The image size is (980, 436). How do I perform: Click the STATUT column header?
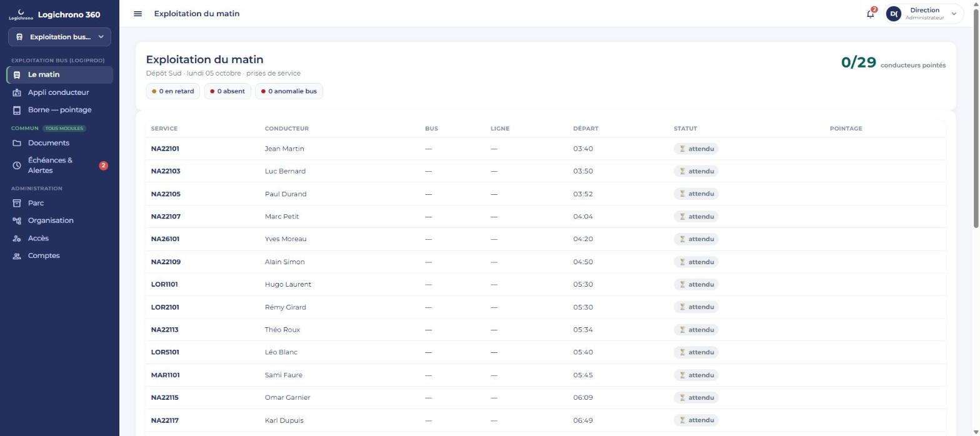tap(685, 129)
